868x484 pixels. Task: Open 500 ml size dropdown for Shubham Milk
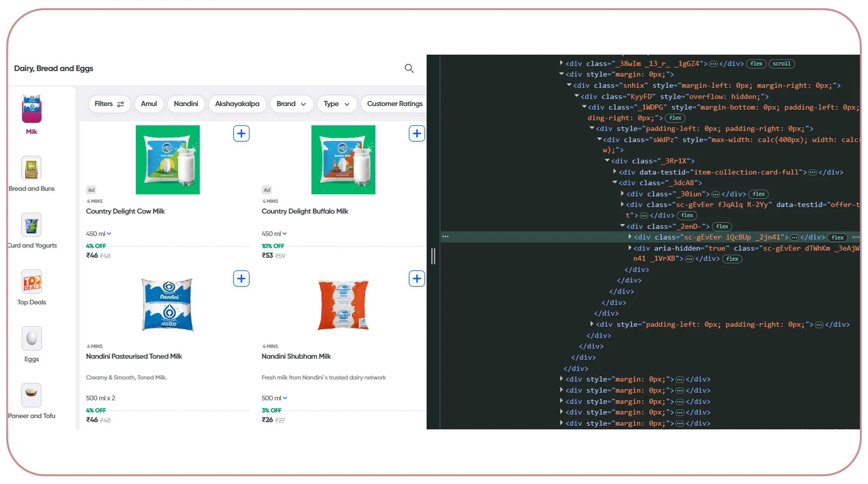click(274, 398)
